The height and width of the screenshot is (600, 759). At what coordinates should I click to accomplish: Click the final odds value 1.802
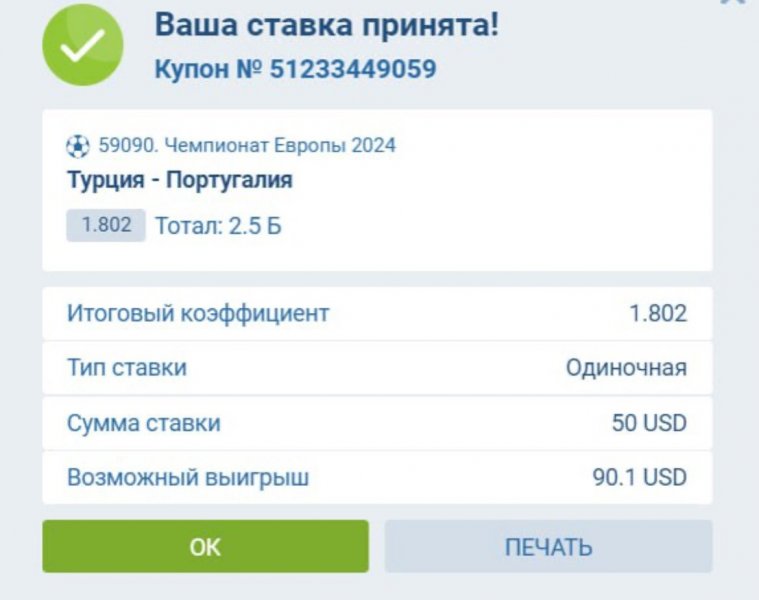point(658,313)
